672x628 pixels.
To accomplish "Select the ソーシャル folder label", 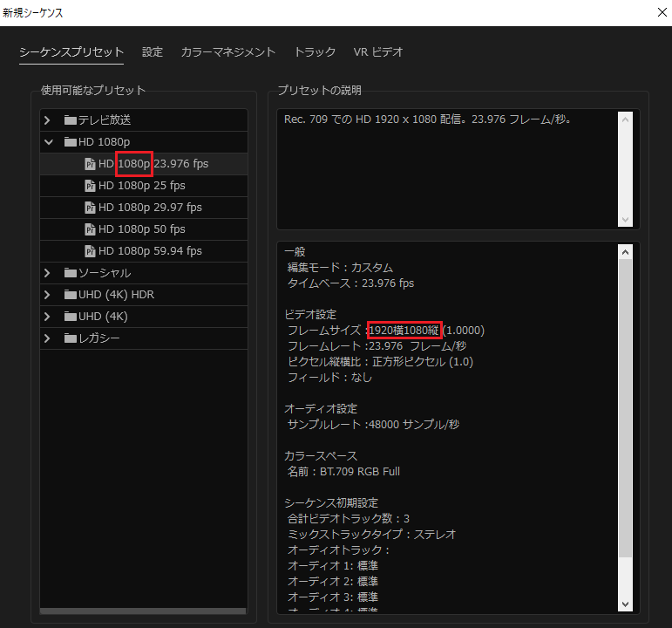I will pyautogui.click(x=105, y=273).
